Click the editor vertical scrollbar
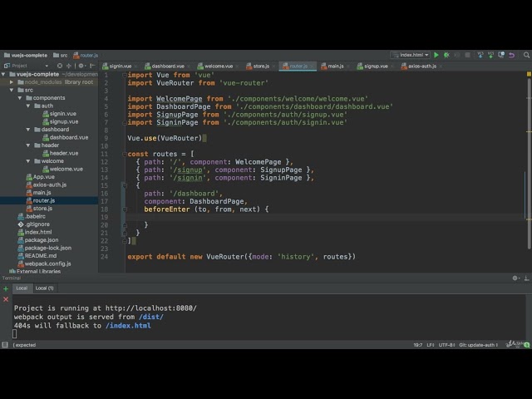 click(529, 163)
